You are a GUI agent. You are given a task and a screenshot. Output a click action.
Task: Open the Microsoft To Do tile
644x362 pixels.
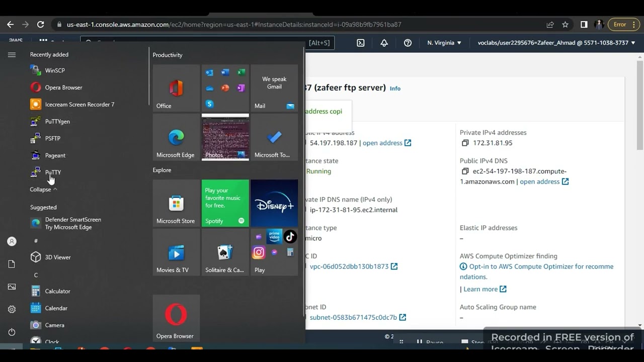pyautogui.click(x=274, y=137)
